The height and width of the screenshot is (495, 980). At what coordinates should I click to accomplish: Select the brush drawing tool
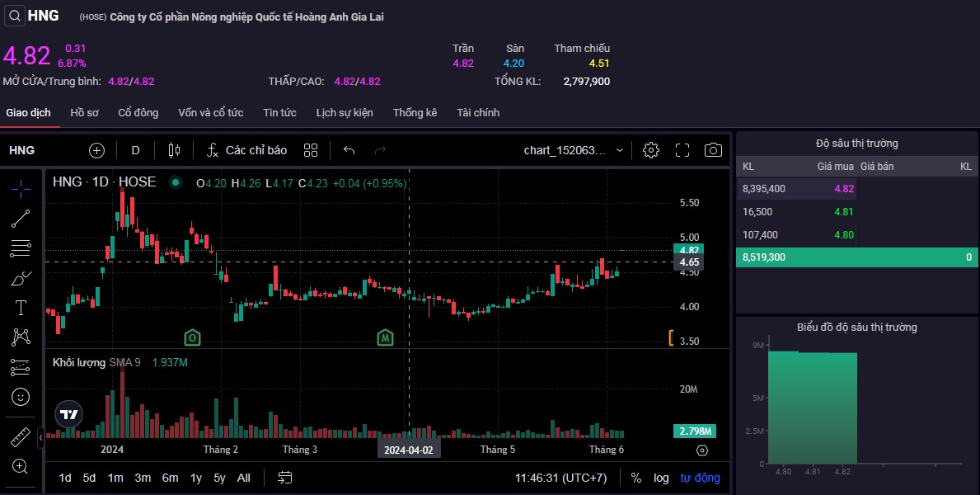pyautogui.click(x=21, y=278)
